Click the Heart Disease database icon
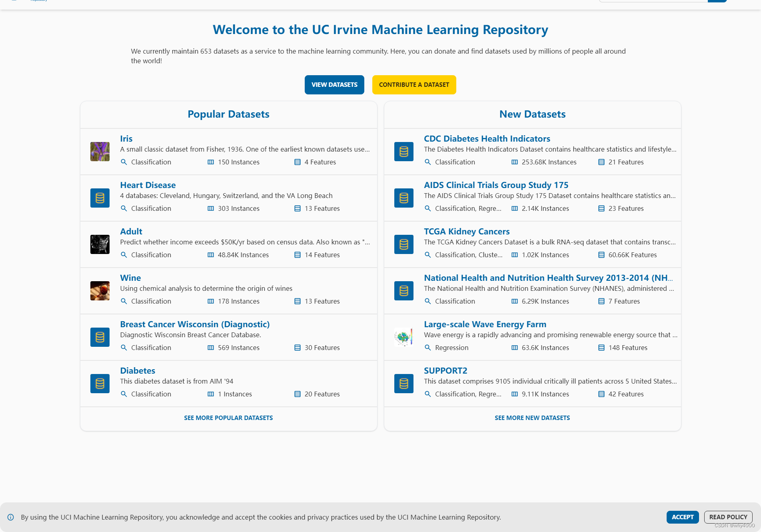 100,198
